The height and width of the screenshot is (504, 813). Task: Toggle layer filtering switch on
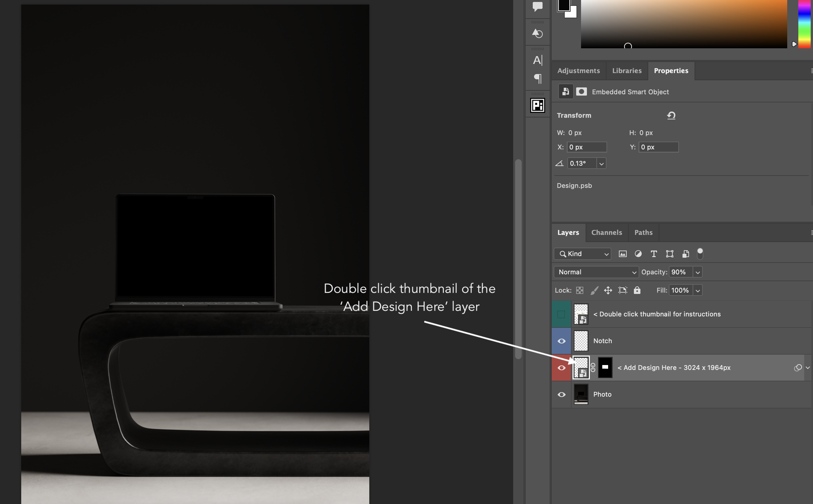(700, 254)
